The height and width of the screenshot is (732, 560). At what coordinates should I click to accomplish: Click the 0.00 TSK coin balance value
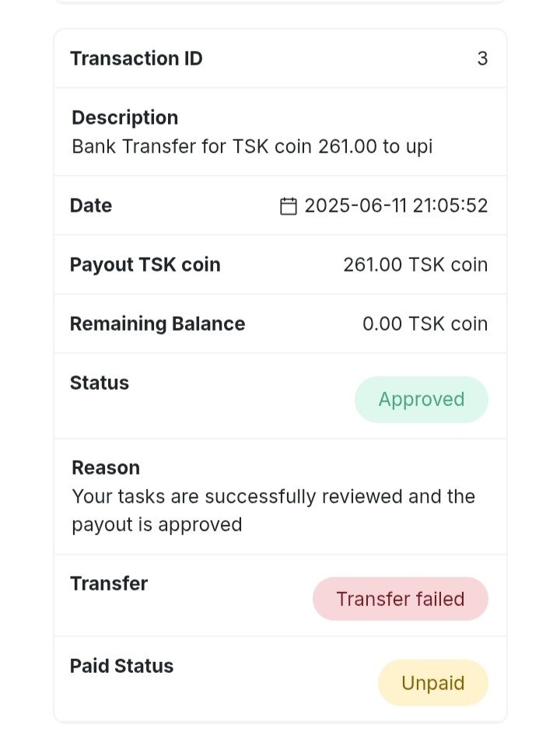point(425,324)
